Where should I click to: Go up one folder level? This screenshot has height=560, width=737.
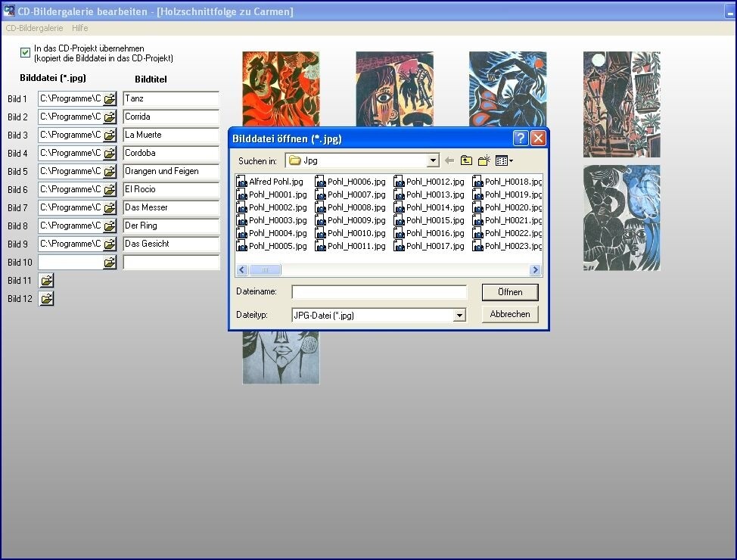466,160
